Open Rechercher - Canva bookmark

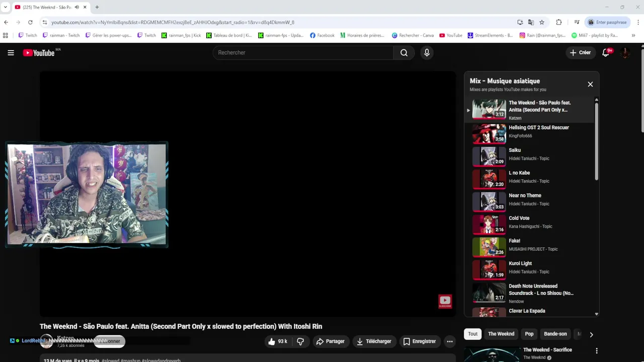click(x=413, y=35)
